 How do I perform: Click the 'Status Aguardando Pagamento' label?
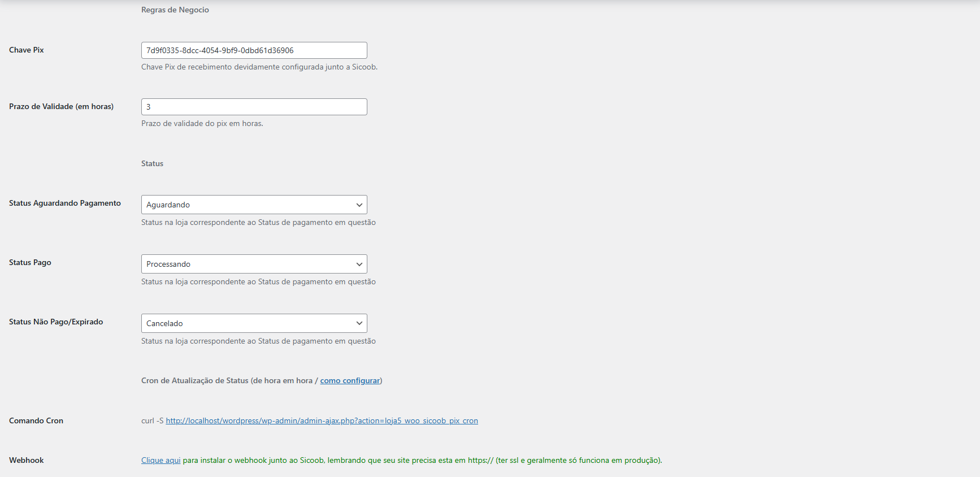click(x=65, y=203)
